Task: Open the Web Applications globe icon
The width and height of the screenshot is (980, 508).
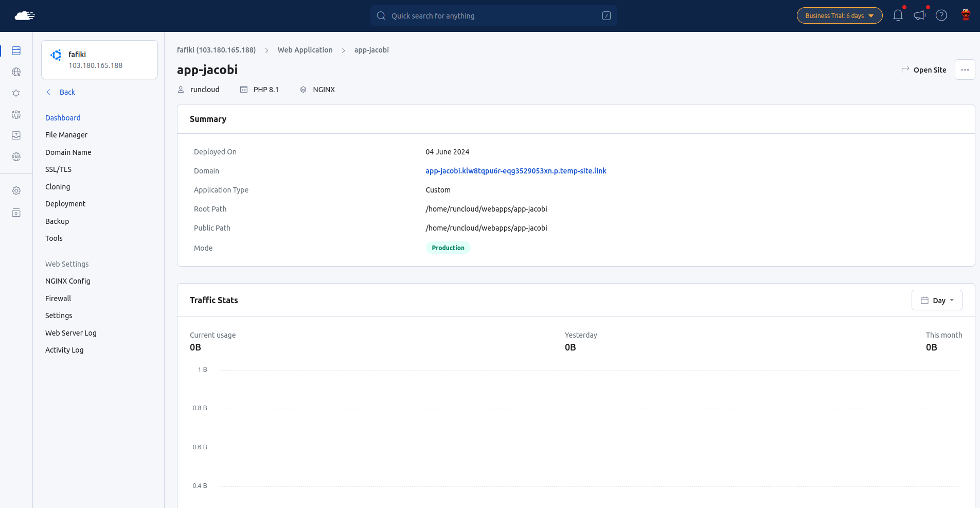Action: (x=16, y=72)
